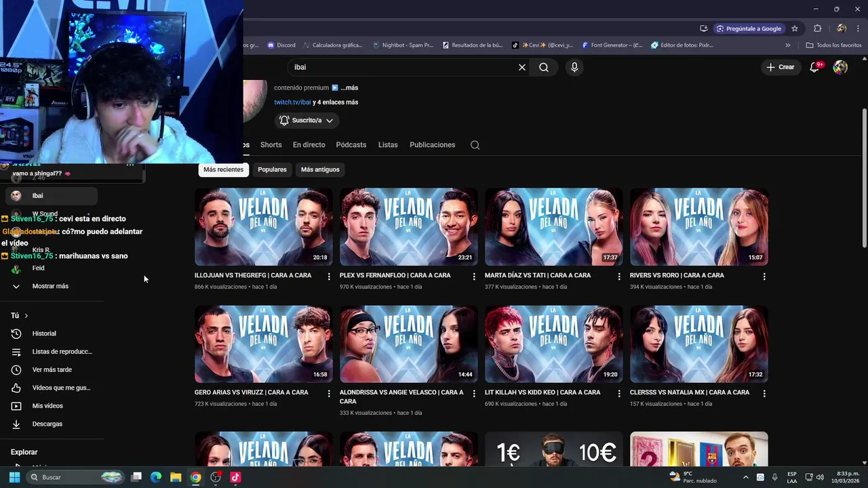Bookmark this page with the star icon
868x488 pixels.
coord(795,28)
